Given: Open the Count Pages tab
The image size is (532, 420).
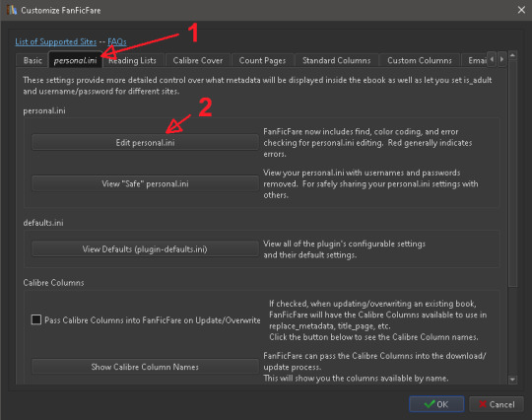Looking at the screenshot, I should point(262,60).
